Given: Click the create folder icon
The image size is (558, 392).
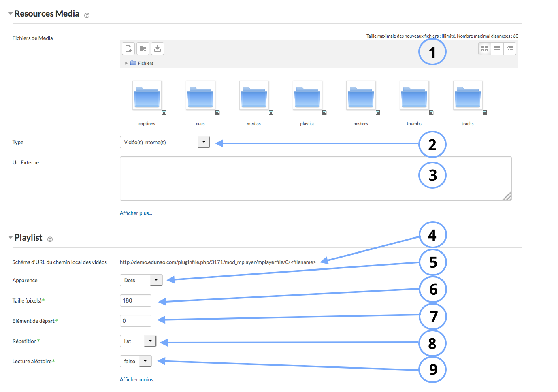Looking at the screenshot, I should click(143, 49).
